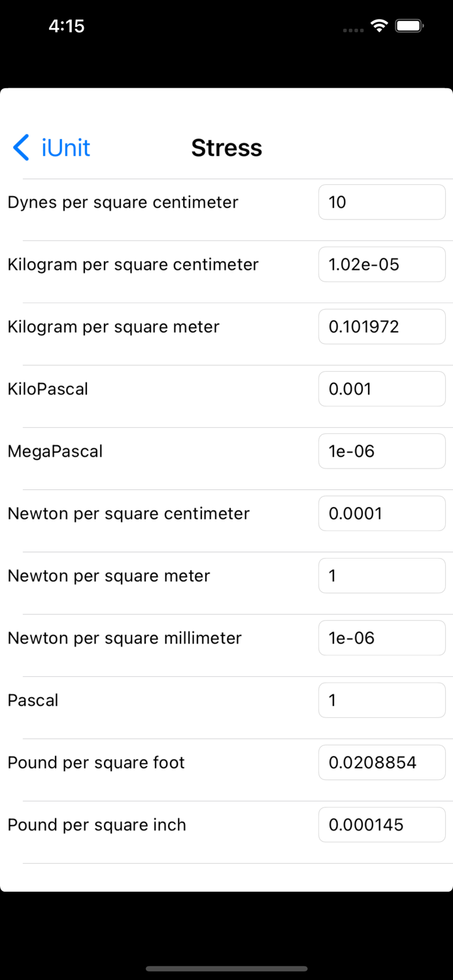Edit the Kilogram per square centimeter value
Viewport: 453px width, 980px height.
382,264
